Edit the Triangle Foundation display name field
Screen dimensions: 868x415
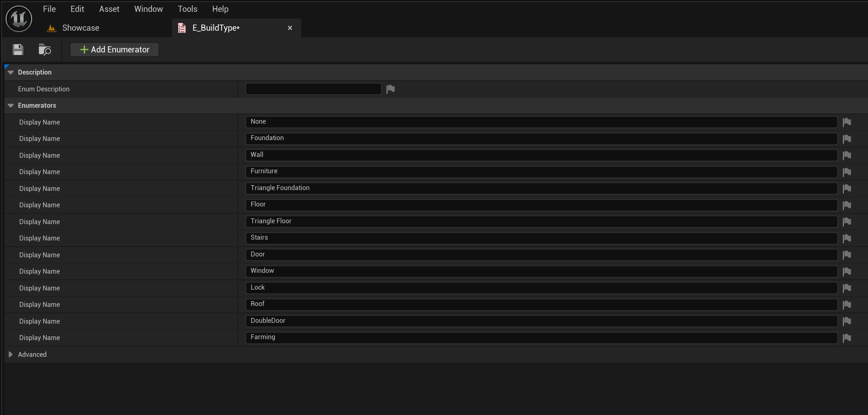click(541, 188)
